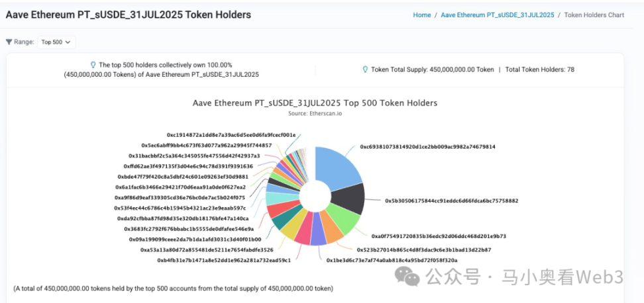Click the page heading Token Holders

click(x=128, y=15)
